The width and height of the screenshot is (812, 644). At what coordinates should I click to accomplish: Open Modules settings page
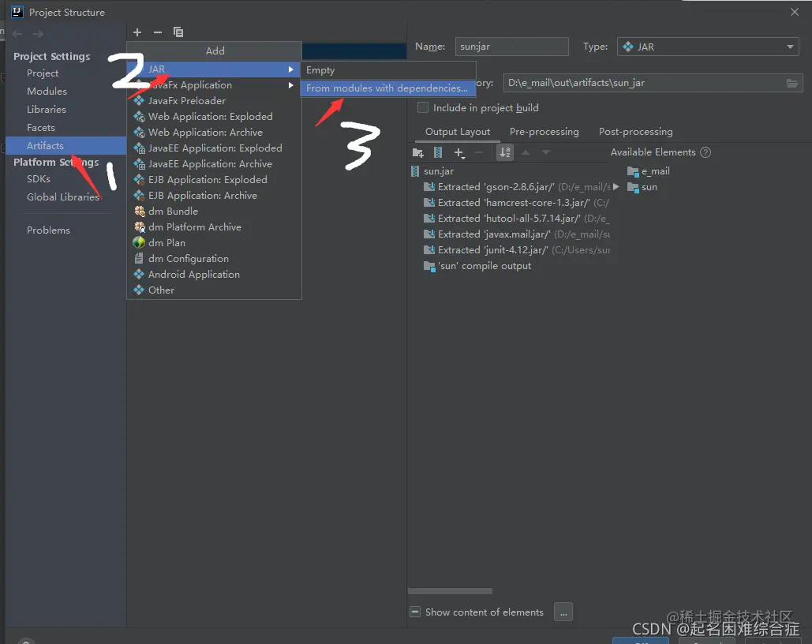[x=47, y=92]
